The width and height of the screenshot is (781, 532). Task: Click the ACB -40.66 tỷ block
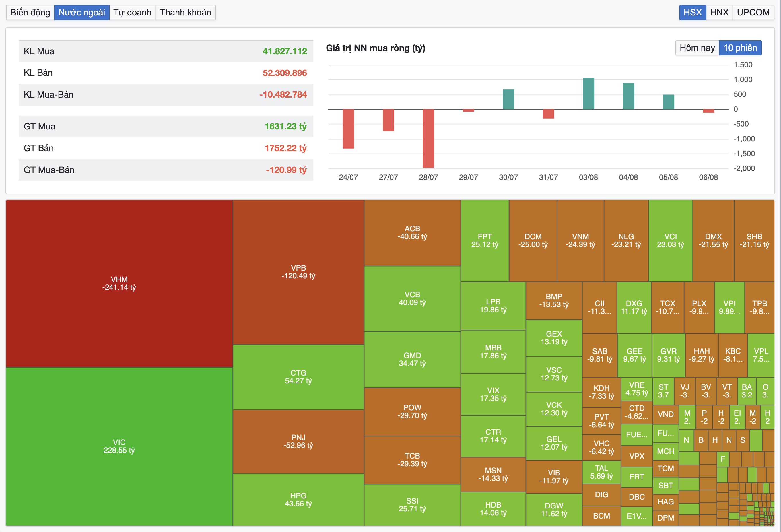[412, 233]
